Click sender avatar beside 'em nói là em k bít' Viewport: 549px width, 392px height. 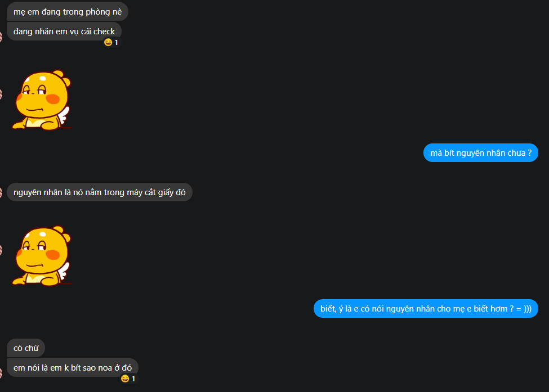(x=1, y=373)
